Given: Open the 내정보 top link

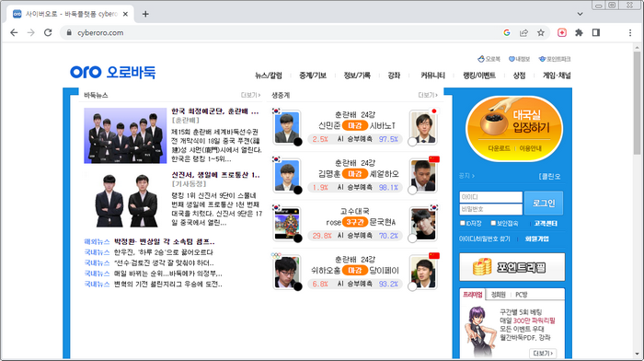Looking at the screenshot, I should click(519, 59).
